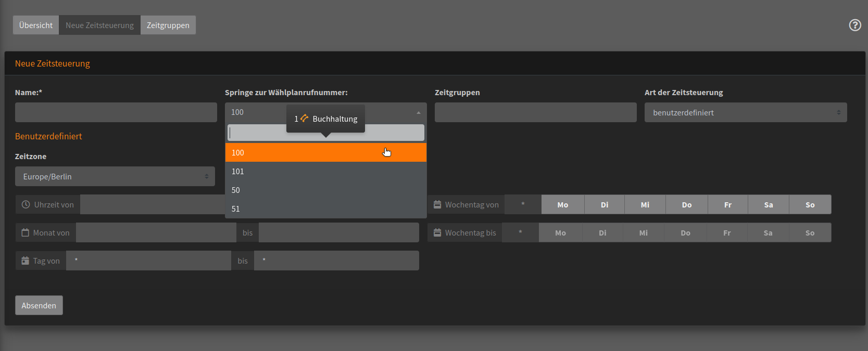The image size is (868, 351).
Task: Click the Zeitgruppen input field
Action: pos(535,113)
